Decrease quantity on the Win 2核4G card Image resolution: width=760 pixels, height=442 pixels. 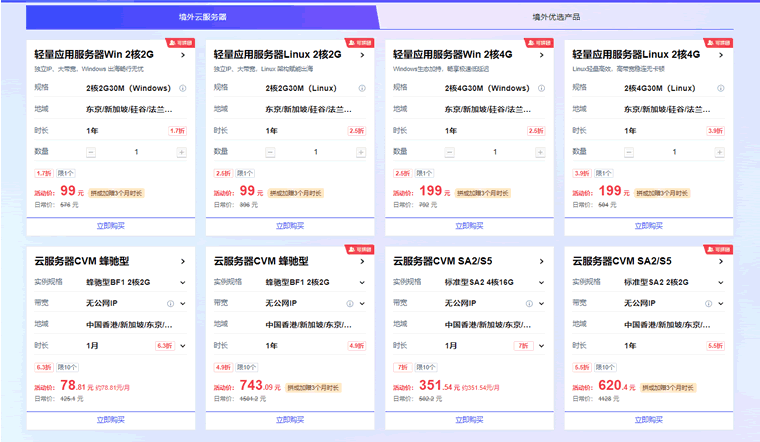point(449,152)
